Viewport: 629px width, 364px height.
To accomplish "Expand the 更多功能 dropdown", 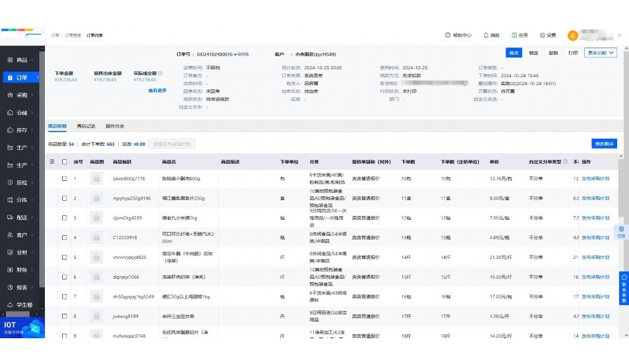I will pyautogui.click(x=600, y=53).
